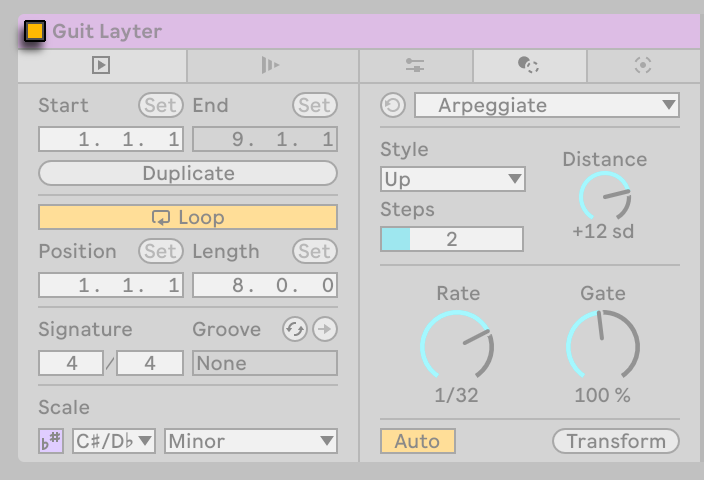Toggle the Auto apply button
The width and height of the screenshot is (704, 480).
418,441
